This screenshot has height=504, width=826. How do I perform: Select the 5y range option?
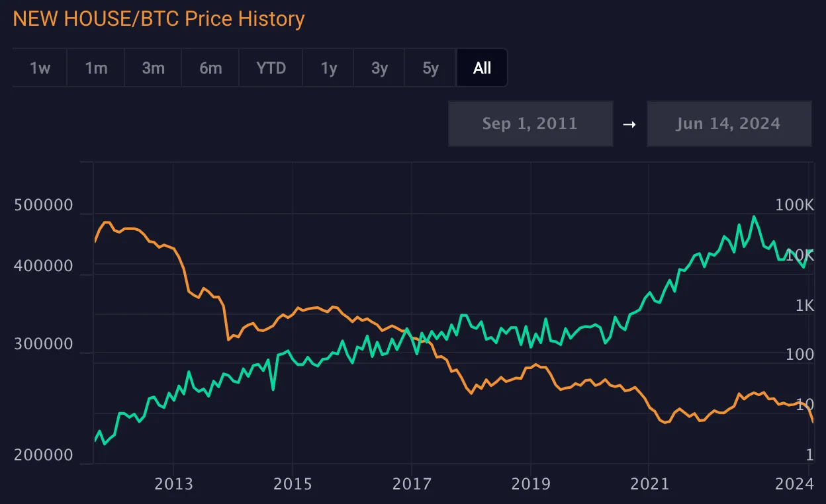(x=430, y=68)
